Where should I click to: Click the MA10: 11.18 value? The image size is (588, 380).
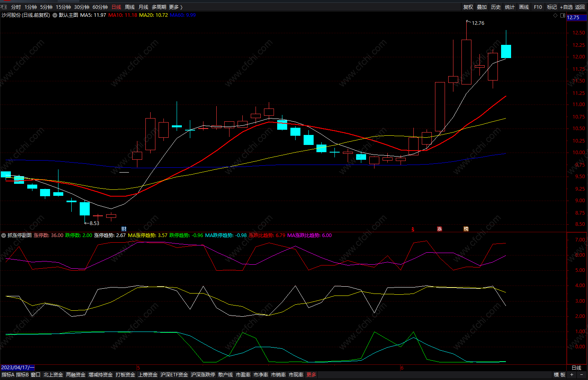coord(123,15)
